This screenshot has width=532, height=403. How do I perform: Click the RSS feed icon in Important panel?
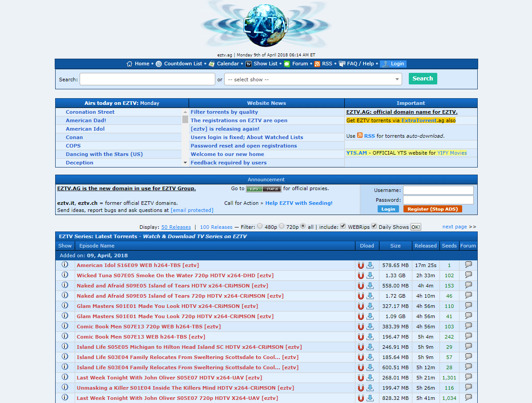click(x=360, y=136)
